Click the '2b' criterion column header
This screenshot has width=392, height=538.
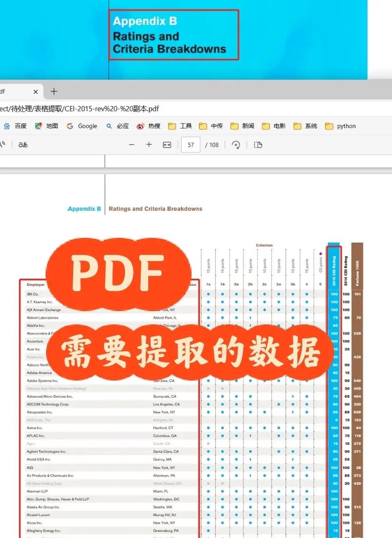tap(250, 284)
